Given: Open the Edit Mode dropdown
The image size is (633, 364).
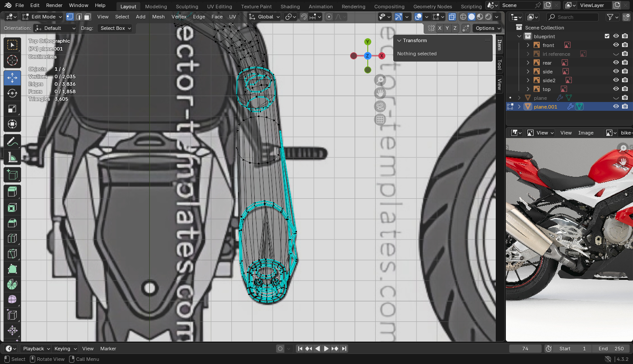Looking at the screenshot, I should (x=42, y=17).
